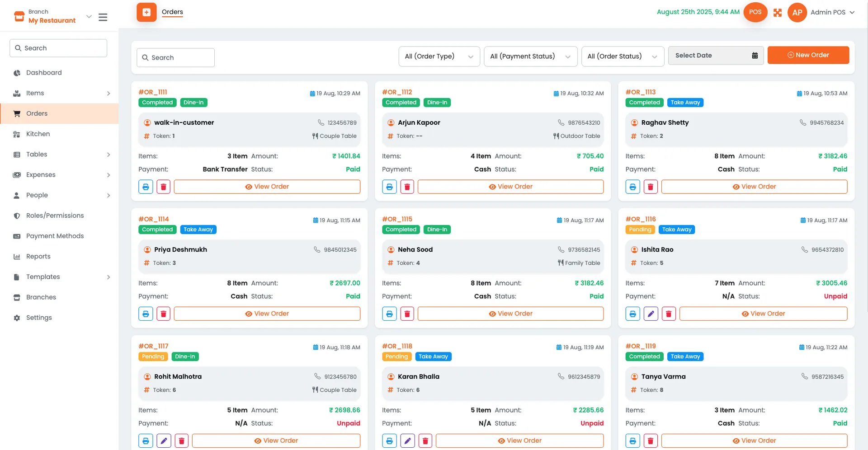Open the POS screen via orange POS icon
868x450 pixels.
click(755, 12)
